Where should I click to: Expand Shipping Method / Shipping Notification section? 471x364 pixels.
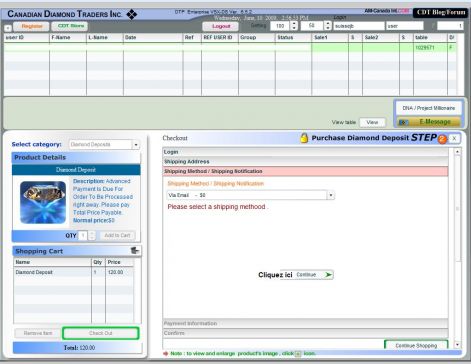click(x=305, y=171)
